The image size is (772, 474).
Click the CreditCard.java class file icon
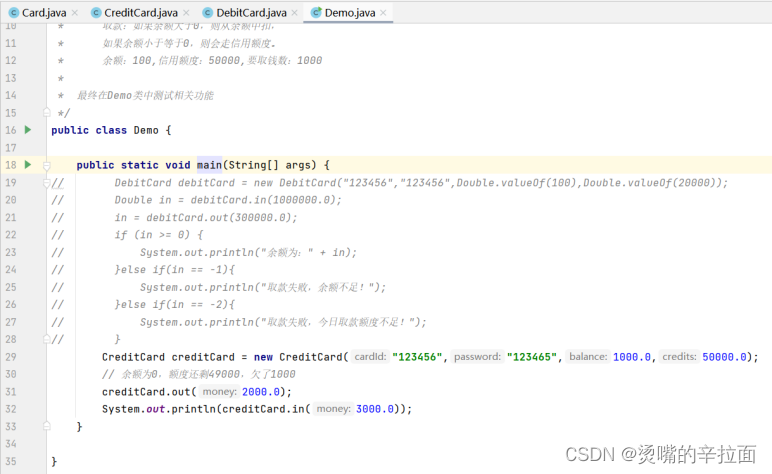click(x=96, y=13)
